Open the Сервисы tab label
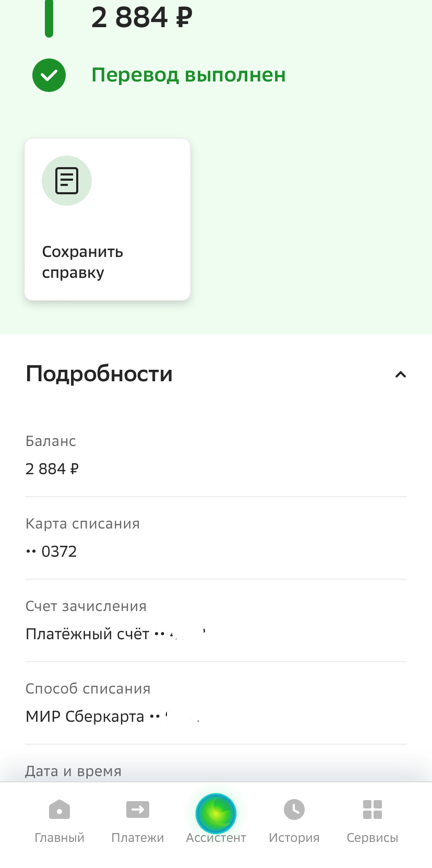This screenshot has height=868, width=432. (x=373, y=838)
